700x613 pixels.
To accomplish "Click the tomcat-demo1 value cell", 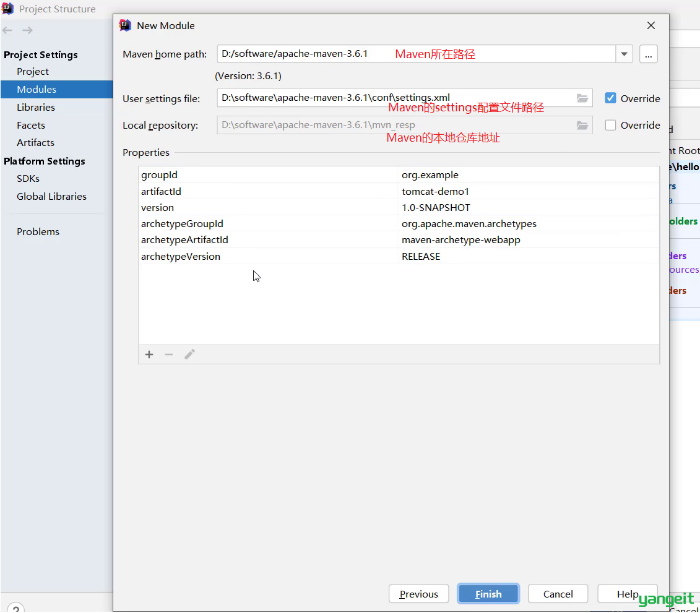I will pos(529,191).
